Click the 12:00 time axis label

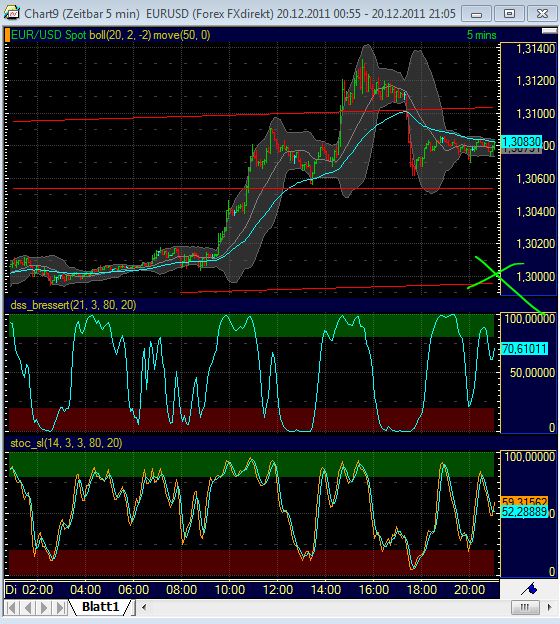pos(278,589)
